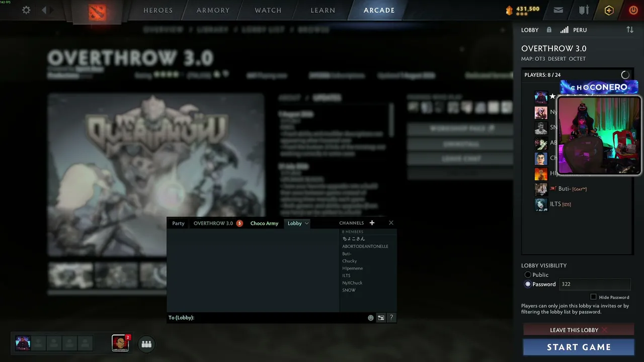Focus the To (Lobby) chat input
644x362 pixels.
(280, 318)
